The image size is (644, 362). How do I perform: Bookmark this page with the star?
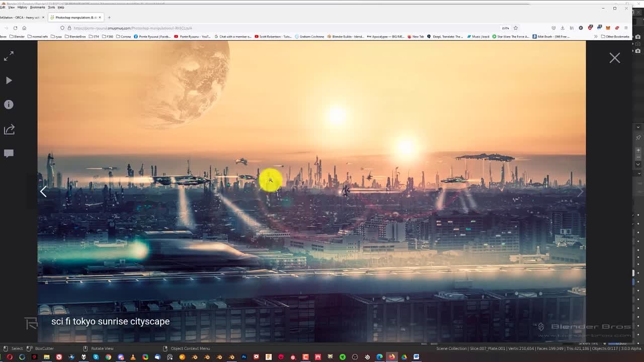(515, 28)
